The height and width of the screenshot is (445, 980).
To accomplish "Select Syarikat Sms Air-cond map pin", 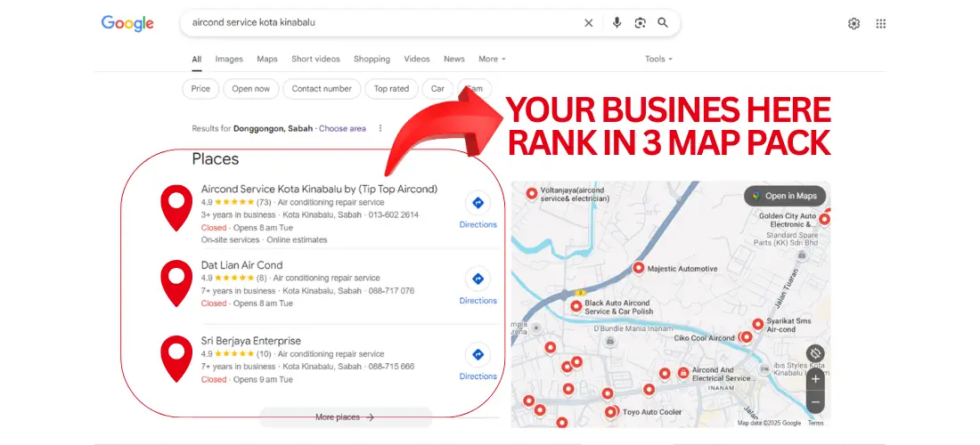I will coord(757,324).
